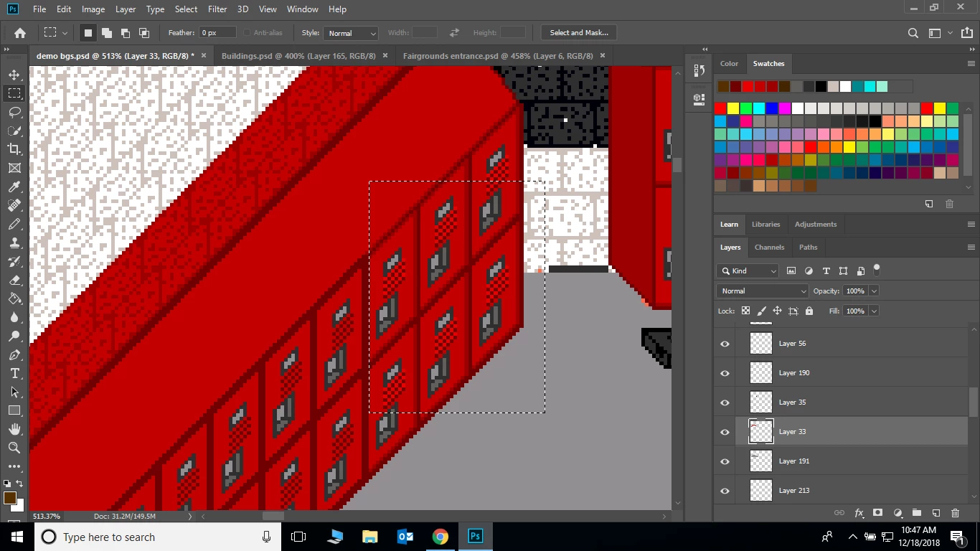The height and width of the screenshot is (551, 980).
Task: Select the Lasso tool
Action: pyautogui.click(x=14, y=112)
